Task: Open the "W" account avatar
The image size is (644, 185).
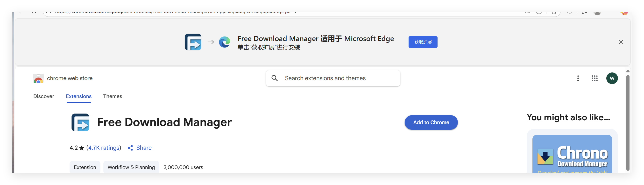Action: (612, 78)
